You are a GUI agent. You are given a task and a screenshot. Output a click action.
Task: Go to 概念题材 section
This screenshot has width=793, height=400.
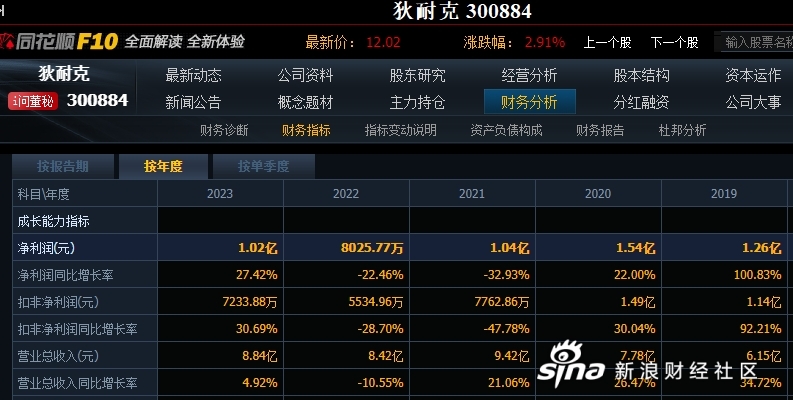tap(305, 102)
